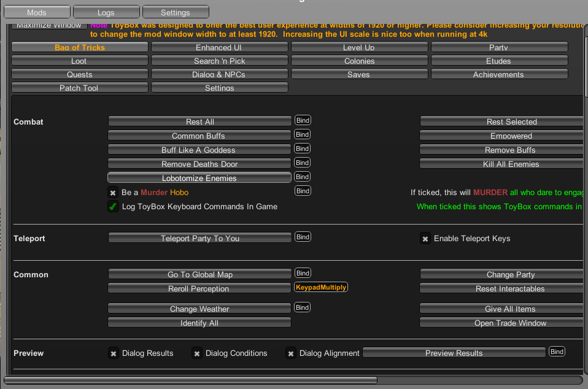The width and height of the screenshot is (588, 389).
Task: Click Remove Deaths Door button
Action: (199, 164)
